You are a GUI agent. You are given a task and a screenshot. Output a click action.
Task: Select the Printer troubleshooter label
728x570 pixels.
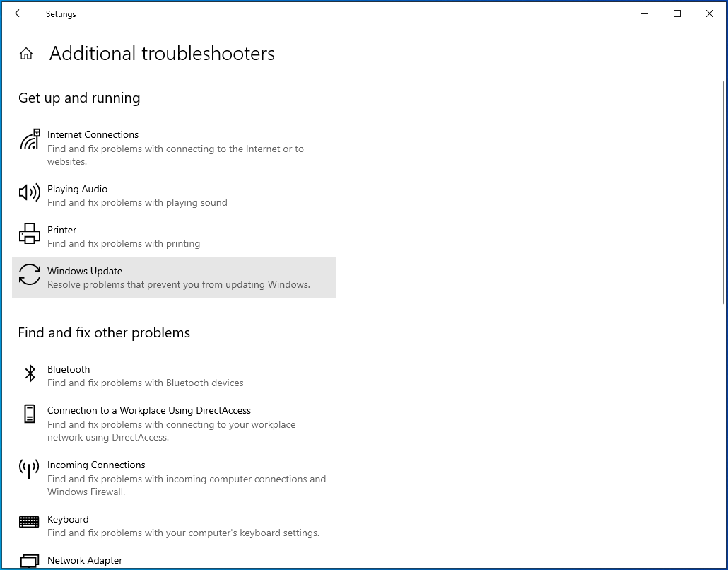coord(62,230)
